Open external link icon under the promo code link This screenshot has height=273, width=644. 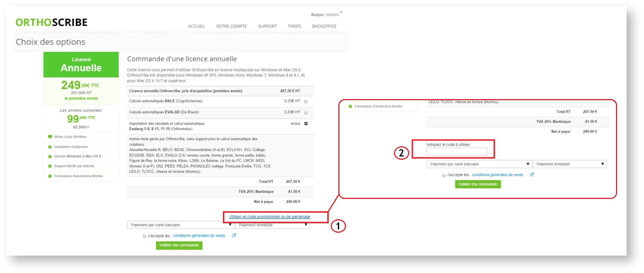coord(234,236)
